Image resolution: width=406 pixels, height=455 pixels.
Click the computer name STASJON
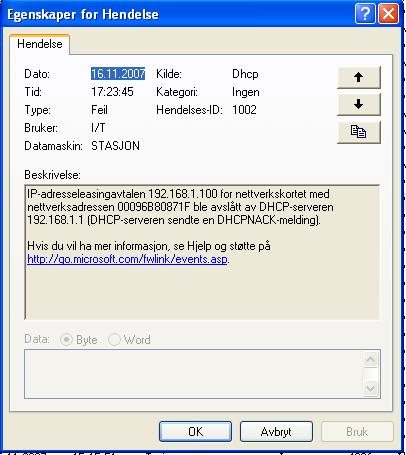point(115,146)
